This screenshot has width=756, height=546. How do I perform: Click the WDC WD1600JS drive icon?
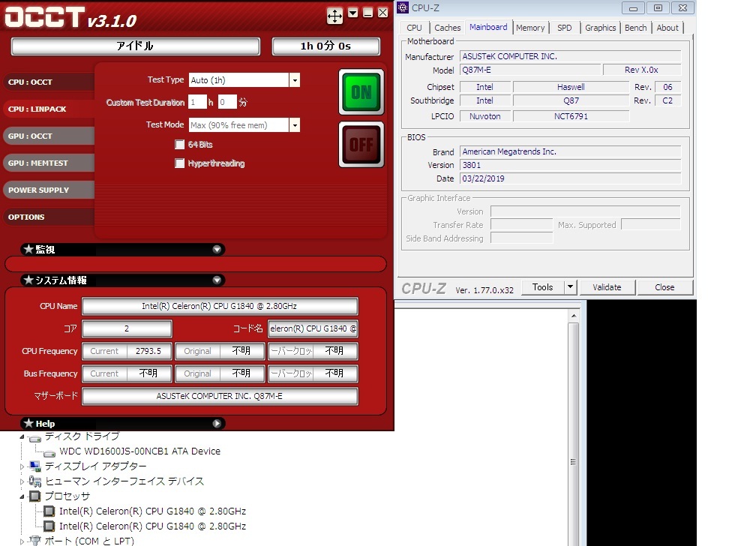coord(49,452)
